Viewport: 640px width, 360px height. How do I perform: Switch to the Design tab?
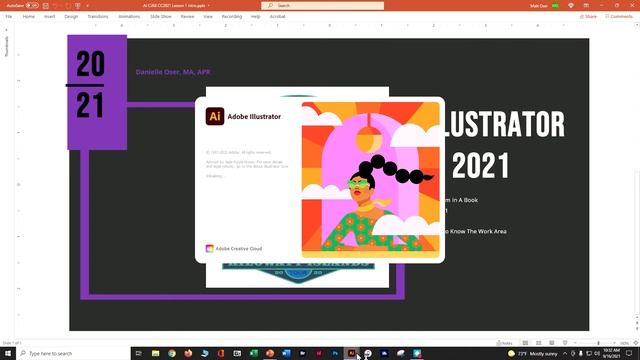coord(71,17)
